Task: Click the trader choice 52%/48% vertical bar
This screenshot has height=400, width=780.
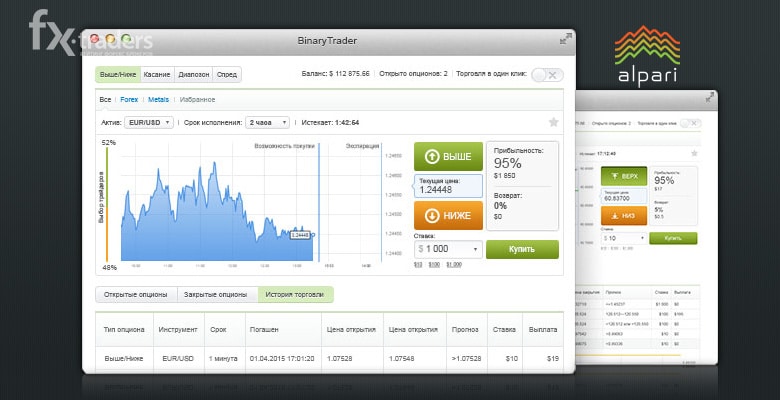Action: [106, 204]
